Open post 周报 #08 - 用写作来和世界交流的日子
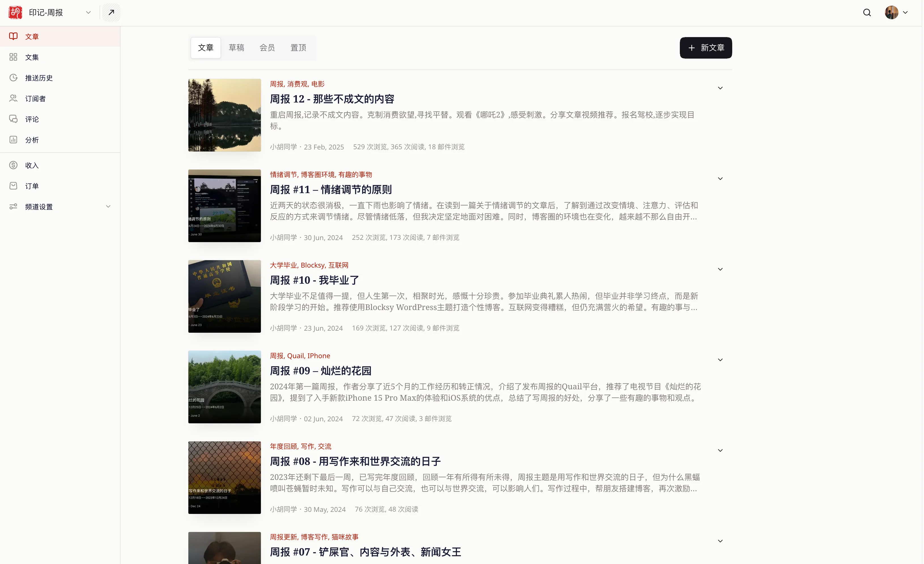 click(355, 461)
